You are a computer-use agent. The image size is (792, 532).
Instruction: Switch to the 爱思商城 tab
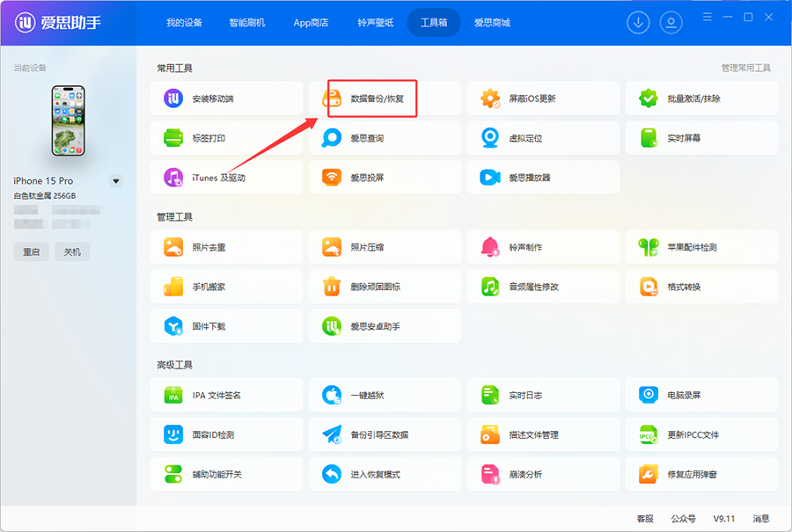click(492, 23)
